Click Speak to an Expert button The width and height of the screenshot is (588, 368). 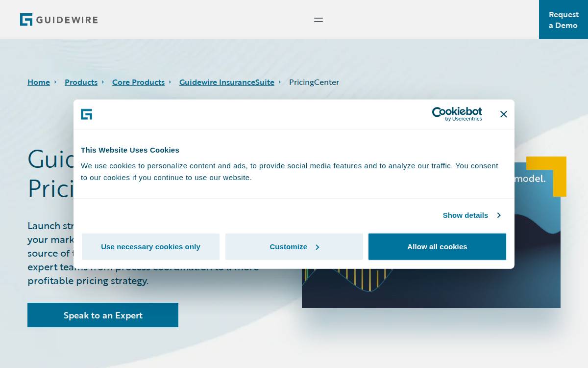pyautogui.click(x=103, y=315)
